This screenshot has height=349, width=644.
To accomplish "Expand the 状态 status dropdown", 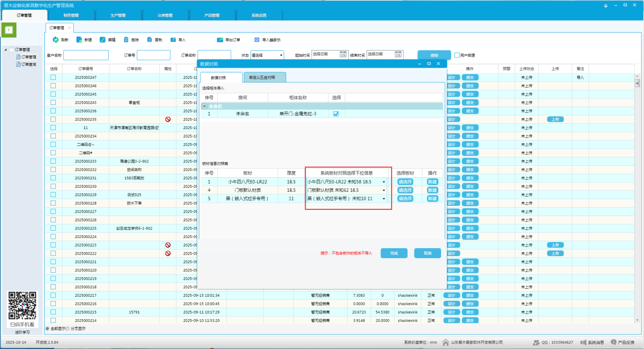I will coord(281,55).
